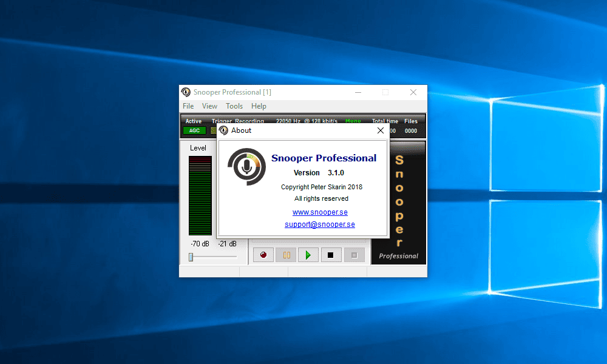Click the Snooper Professional title bar icon
This screenshot has height=364, width=607.
[x=186, y=92]
